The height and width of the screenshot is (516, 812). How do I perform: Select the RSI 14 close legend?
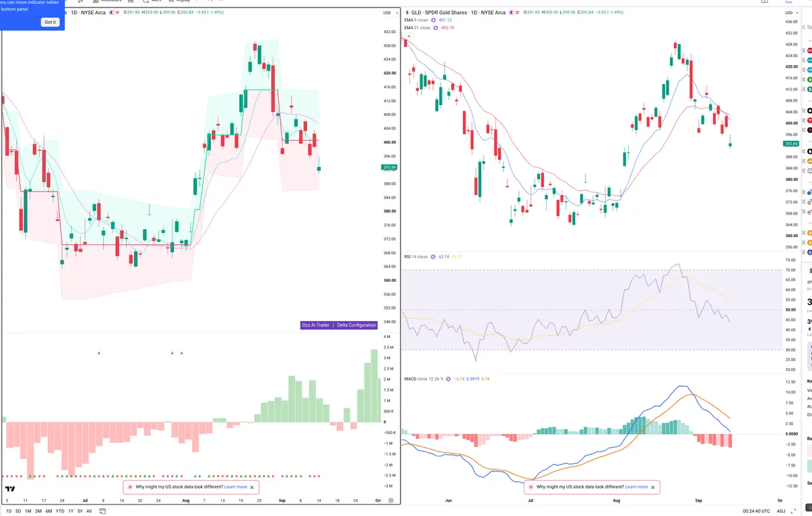415,257
